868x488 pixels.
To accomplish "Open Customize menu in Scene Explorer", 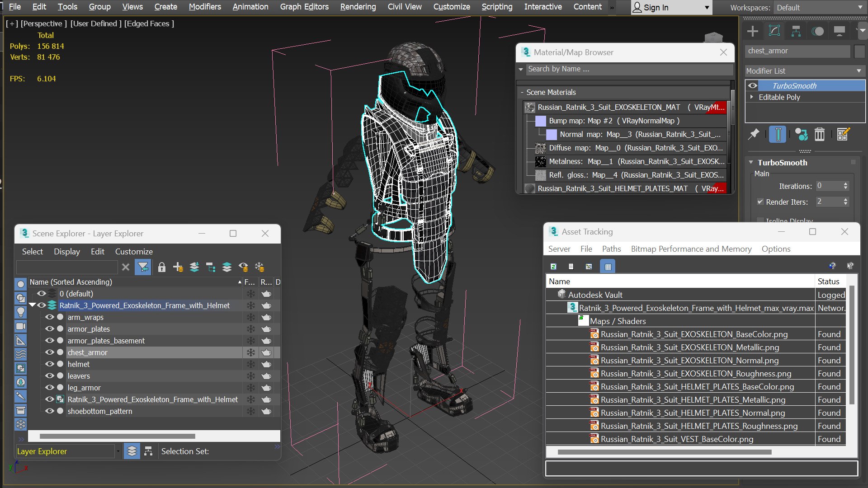I will click(x=134, y=252).
